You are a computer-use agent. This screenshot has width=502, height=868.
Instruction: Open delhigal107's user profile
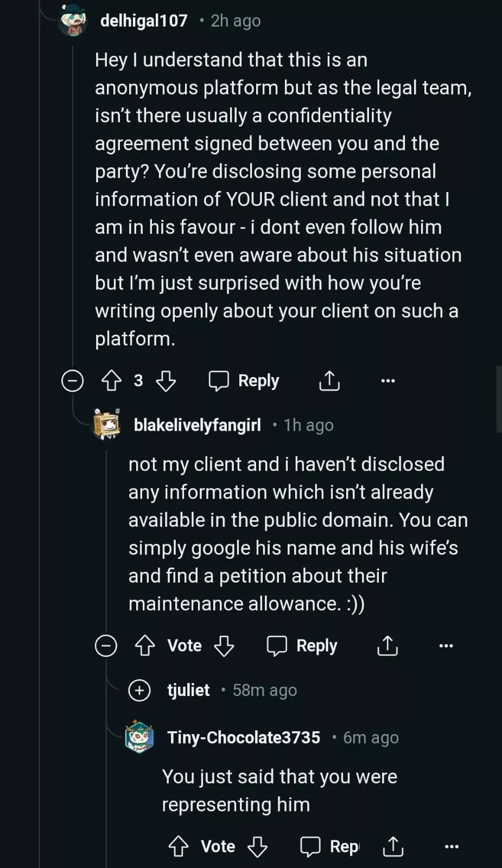(x=144, y=21)
